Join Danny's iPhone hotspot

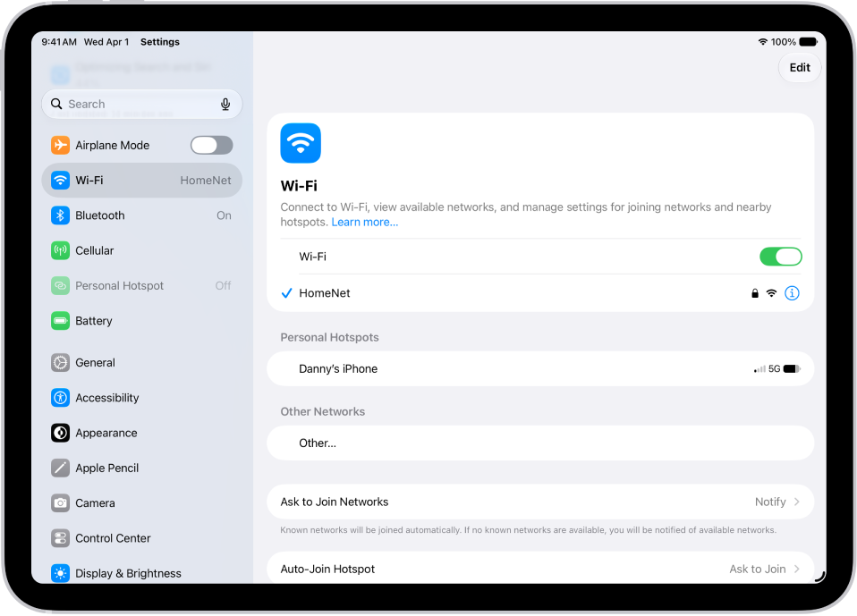(x=540, y=369)
